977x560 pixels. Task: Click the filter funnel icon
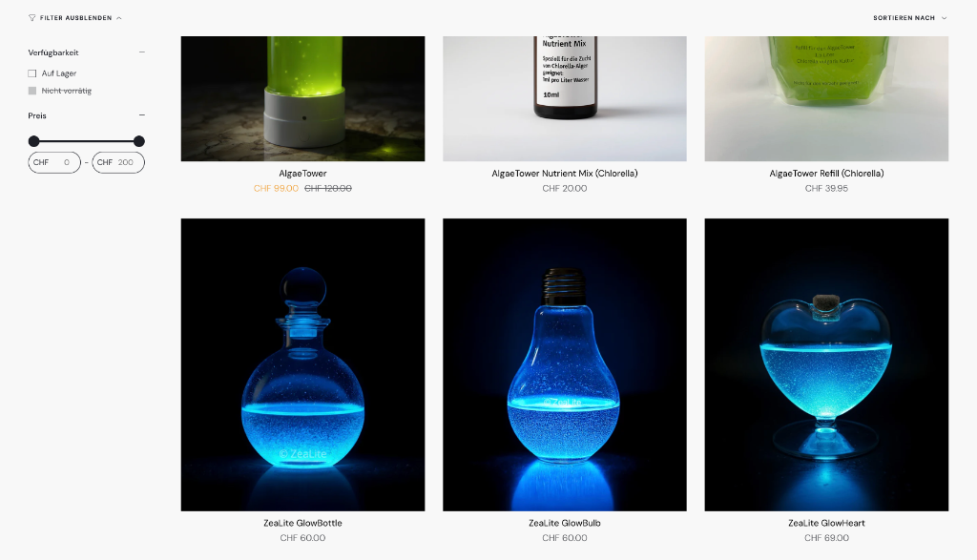click(x=31, y=18)
